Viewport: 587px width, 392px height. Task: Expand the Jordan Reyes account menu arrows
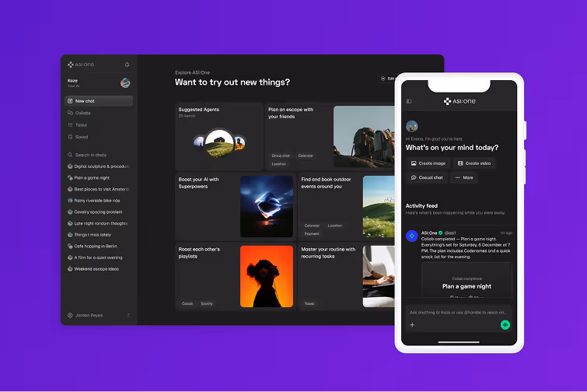128,315
